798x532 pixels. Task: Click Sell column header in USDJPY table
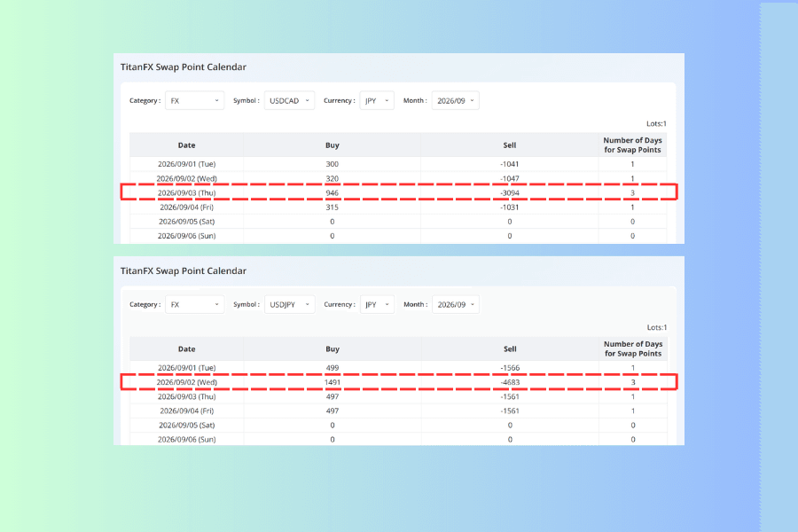click(510, 348)
